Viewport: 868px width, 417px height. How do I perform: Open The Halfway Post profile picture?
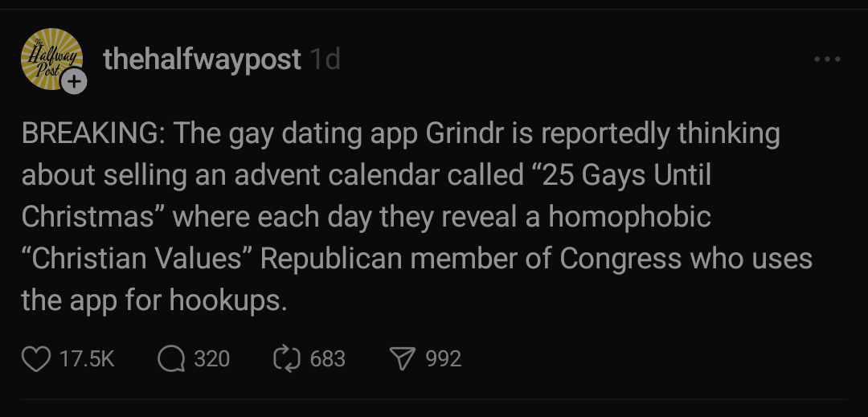click(51, 59)
